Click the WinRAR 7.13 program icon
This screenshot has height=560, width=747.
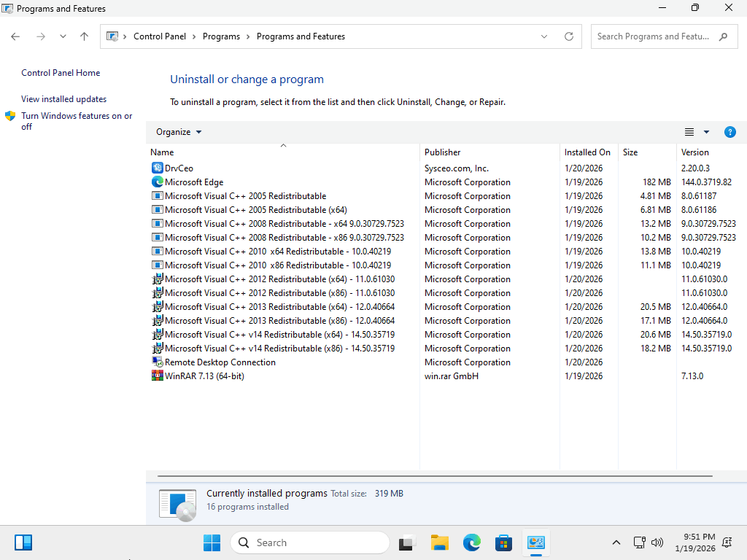click(157, 376)
